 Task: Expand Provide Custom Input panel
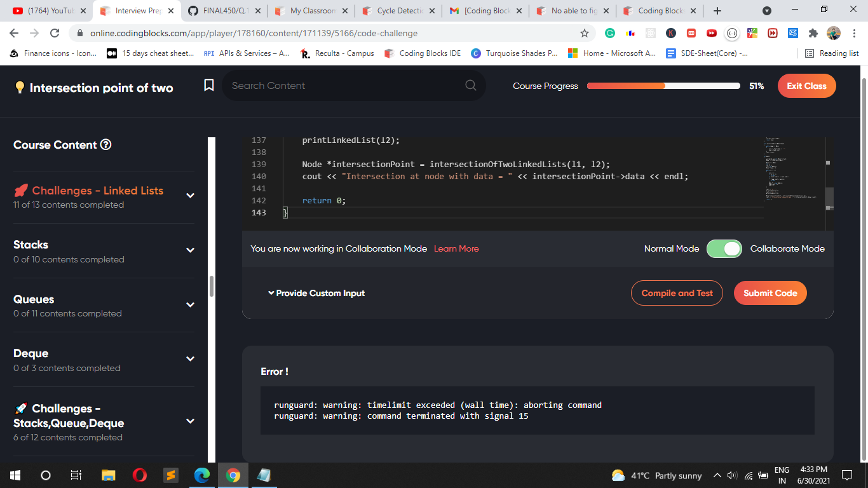[x=316, y=293]
